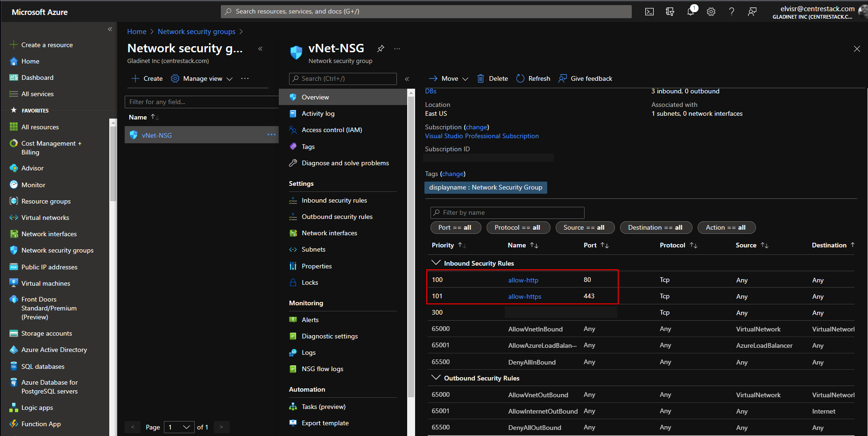Collapse the Outbound Security Rules section
The image size is (868, 436).
[x=436, y=378]
